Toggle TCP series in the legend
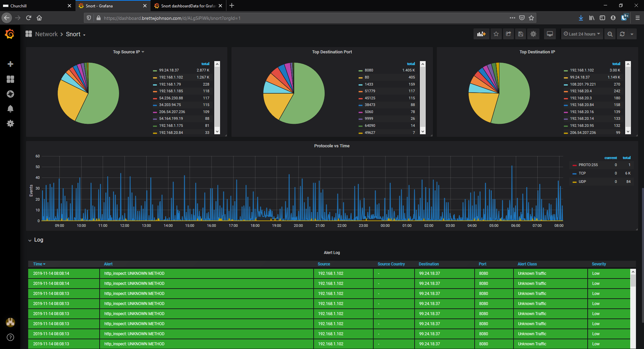This screenshot has height=349, width=644. point(582,173)
